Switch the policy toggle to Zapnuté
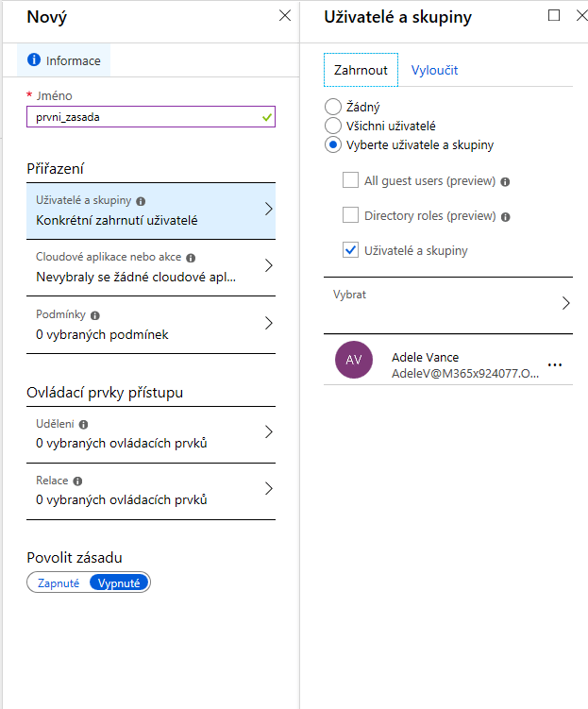 (59, 582)
